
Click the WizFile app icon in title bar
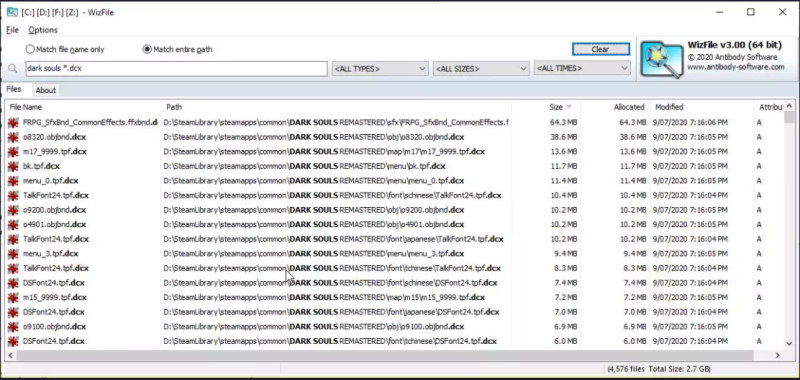pos(12,12)
